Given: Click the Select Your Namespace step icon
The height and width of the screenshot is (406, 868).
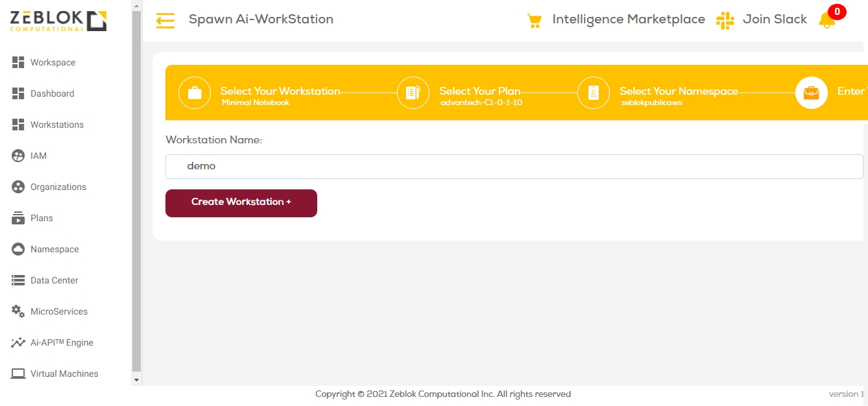Looking at the screenshot, I should click(594, 93).
